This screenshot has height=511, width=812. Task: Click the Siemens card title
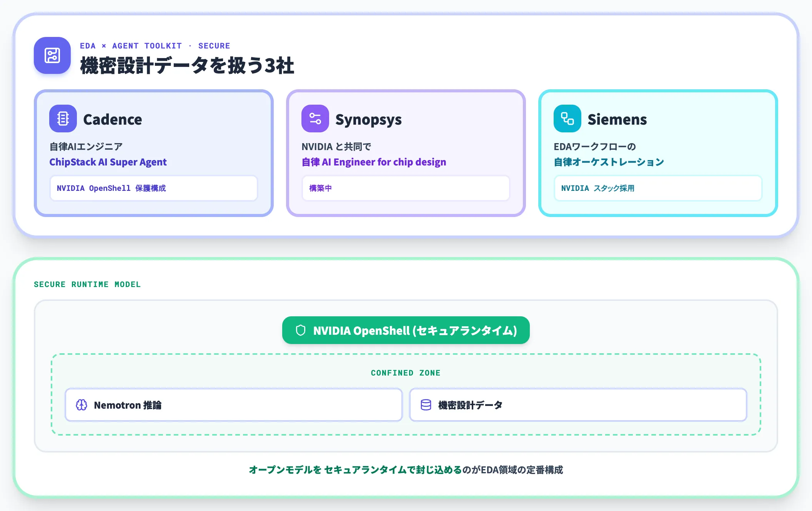[617, 119]
